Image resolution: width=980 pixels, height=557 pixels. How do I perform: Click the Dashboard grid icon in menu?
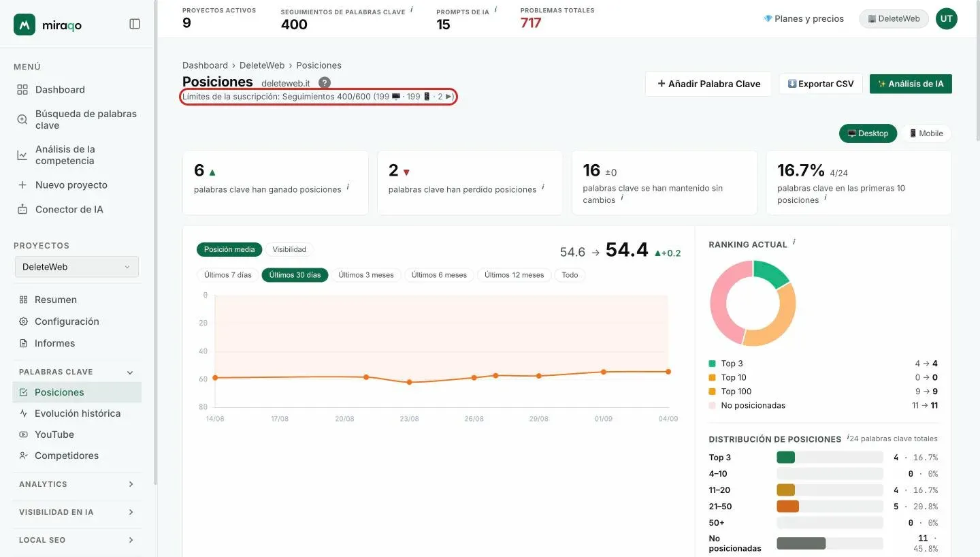(x=22, y=89)
